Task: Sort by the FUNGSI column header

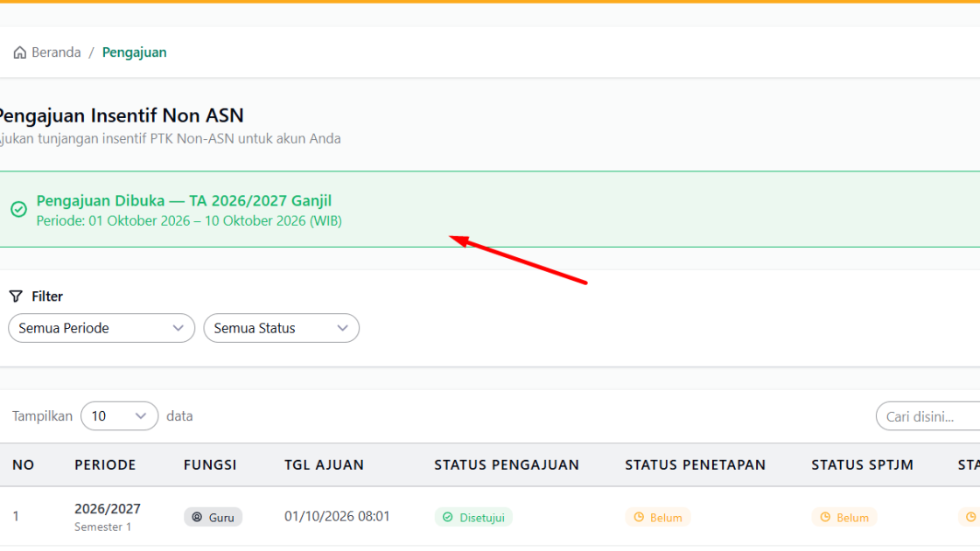Action: [210, 464]
